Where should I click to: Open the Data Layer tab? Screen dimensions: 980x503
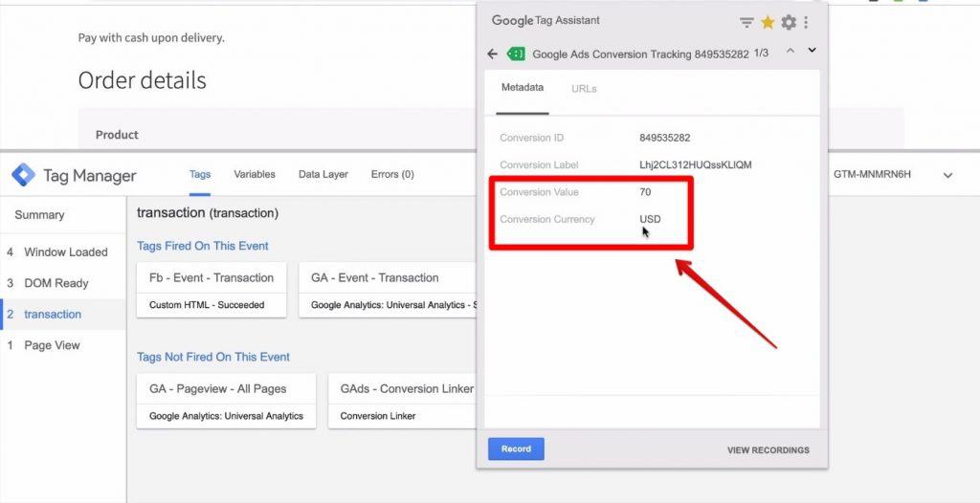tap(323, 174)
